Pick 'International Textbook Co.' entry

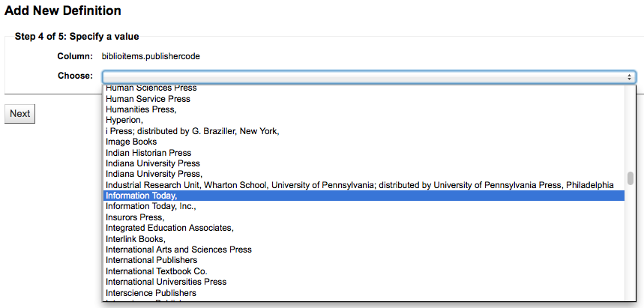click(157, 271)
